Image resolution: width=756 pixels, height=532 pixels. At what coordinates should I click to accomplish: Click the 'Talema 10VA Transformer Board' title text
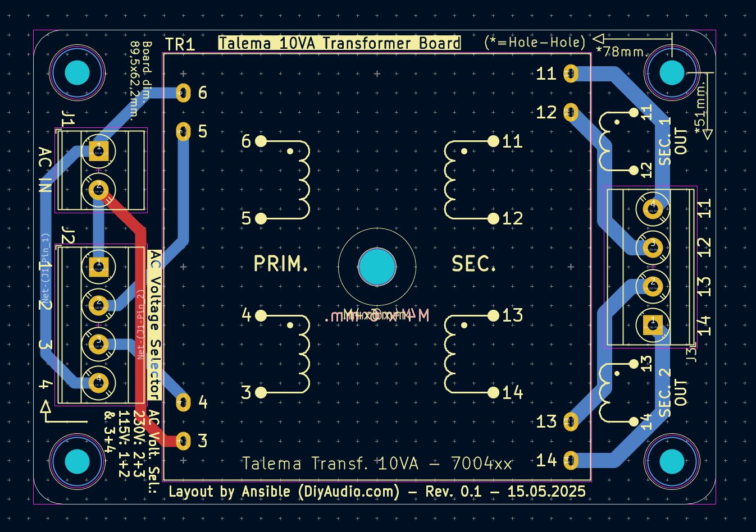(339, 43)
